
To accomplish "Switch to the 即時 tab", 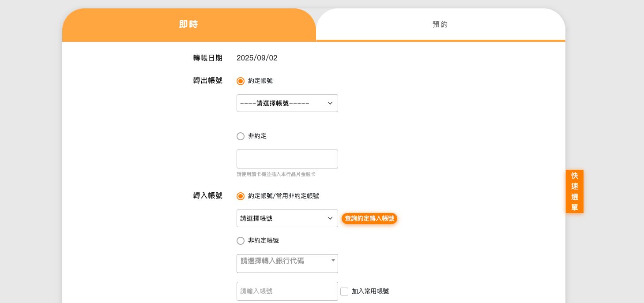I will [x=188, y=25].
